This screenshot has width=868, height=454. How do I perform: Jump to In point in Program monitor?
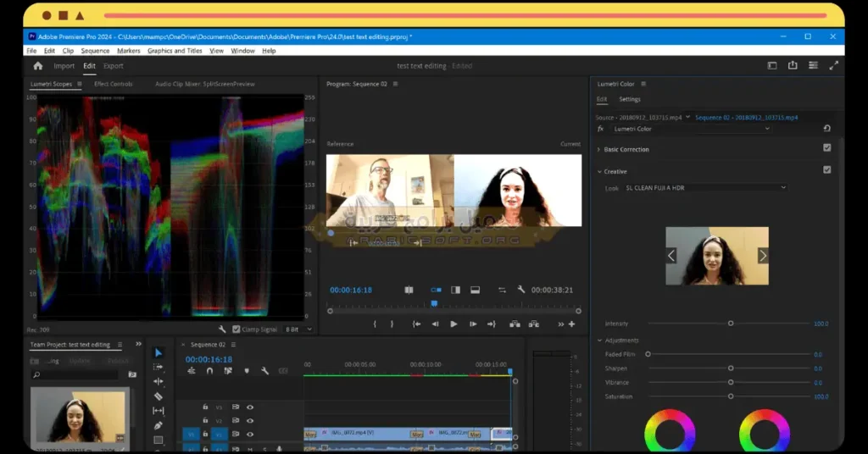click(x=416, y=324)
